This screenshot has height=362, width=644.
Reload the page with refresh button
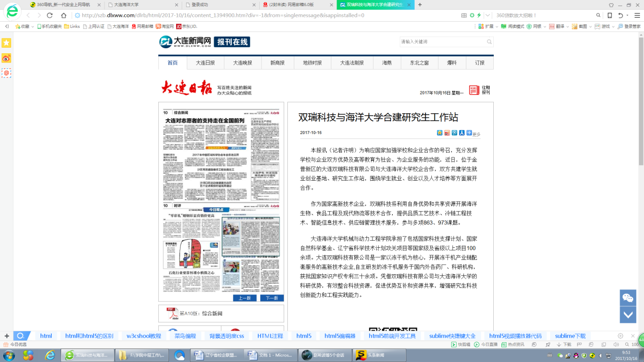tap(50, 15)
